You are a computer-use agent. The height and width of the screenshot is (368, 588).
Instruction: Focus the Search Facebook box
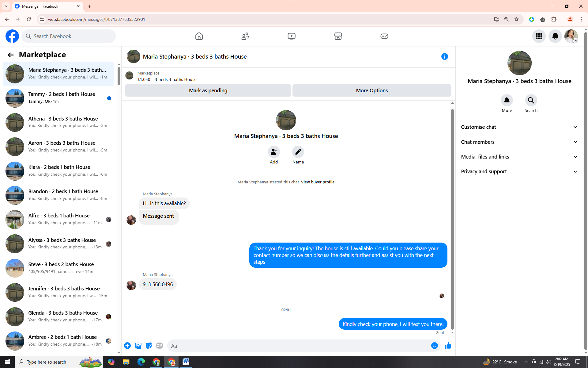(x=69, y=36)
